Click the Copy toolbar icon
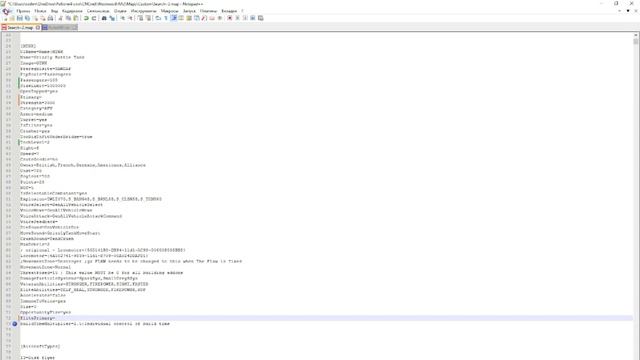 68,18
